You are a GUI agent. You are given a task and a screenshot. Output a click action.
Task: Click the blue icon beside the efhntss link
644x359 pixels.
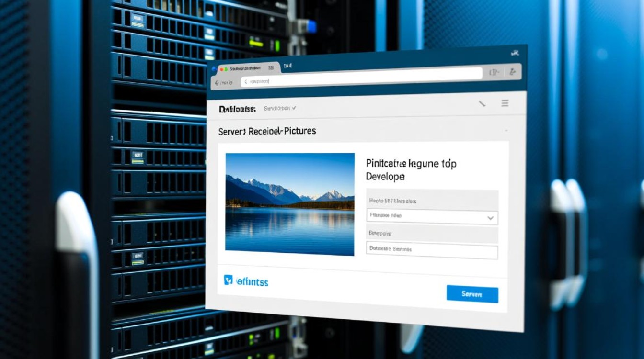click(229, 280)
